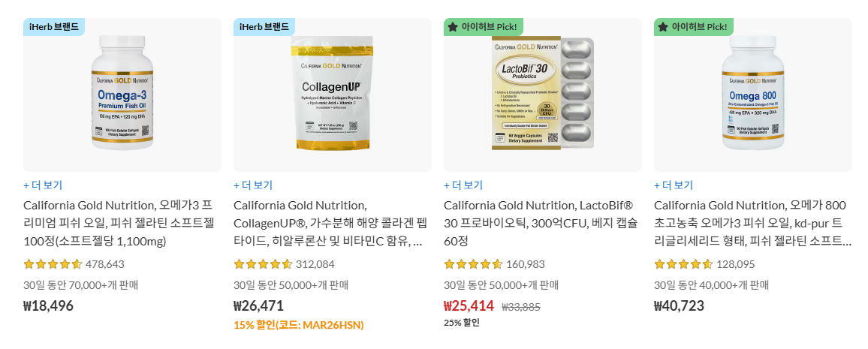Expand + 더 보기 under the LactoBif 30 product

pyautogui.click(x=463, y=185)
